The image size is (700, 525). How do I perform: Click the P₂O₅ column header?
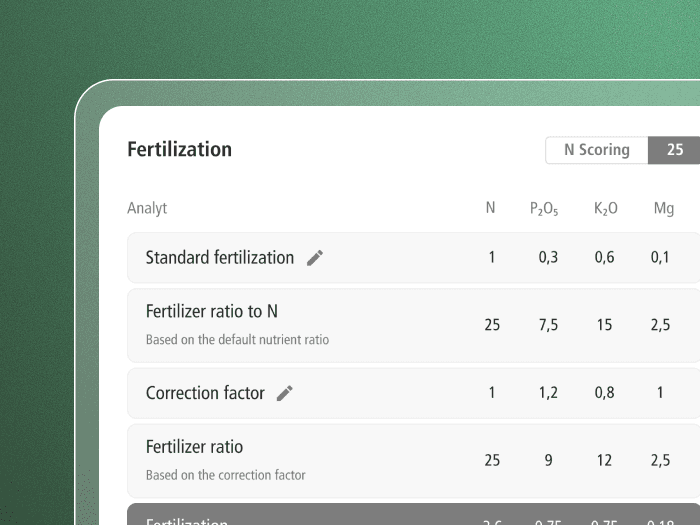tap(544, 209)
